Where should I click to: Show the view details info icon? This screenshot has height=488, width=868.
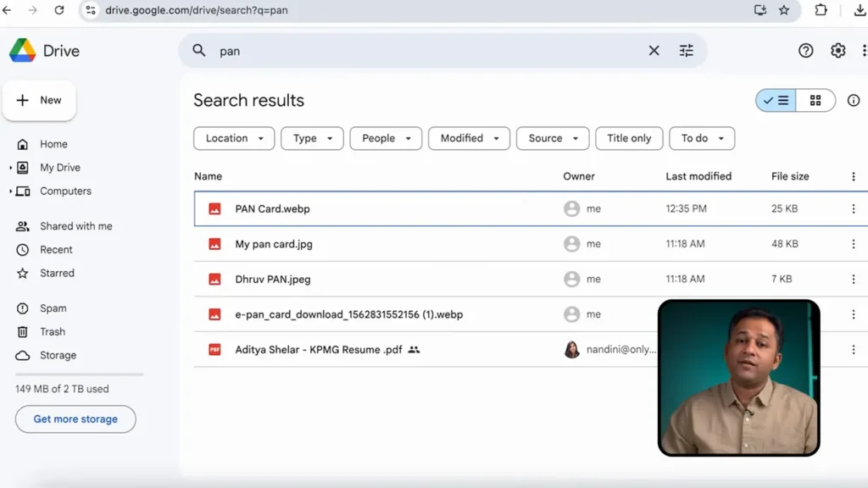pos(853,101)
